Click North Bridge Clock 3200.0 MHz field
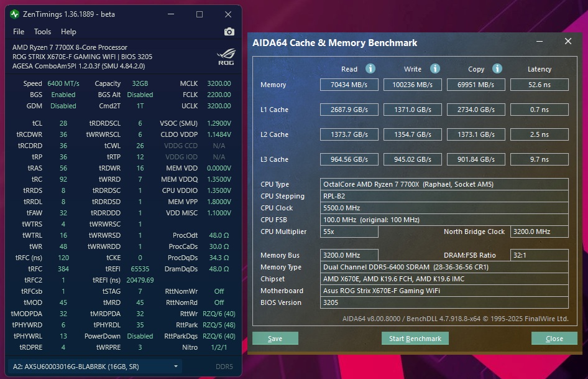 [x=540, y=232]
